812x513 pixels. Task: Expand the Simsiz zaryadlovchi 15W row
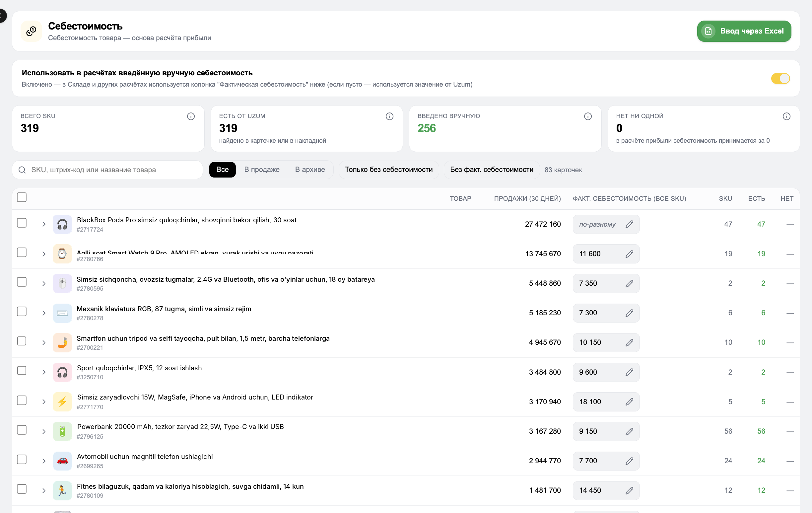pyautogui.click(x=44, y=402)
